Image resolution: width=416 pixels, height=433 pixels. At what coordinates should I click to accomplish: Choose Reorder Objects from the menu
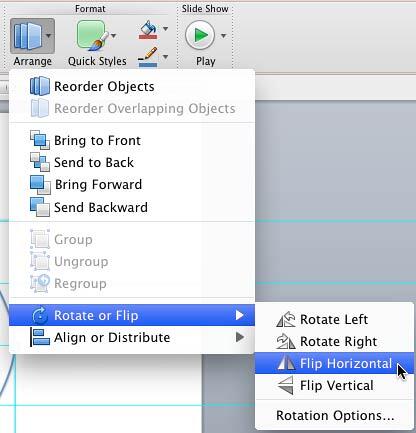coord(132,87)
